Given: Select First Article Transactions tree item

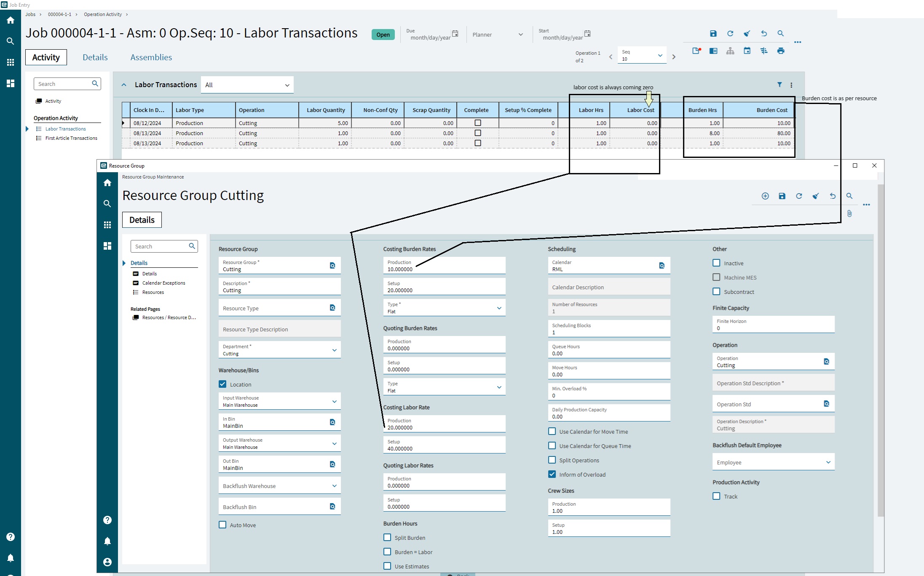Looking at the screenshot, I should point(71,138).
